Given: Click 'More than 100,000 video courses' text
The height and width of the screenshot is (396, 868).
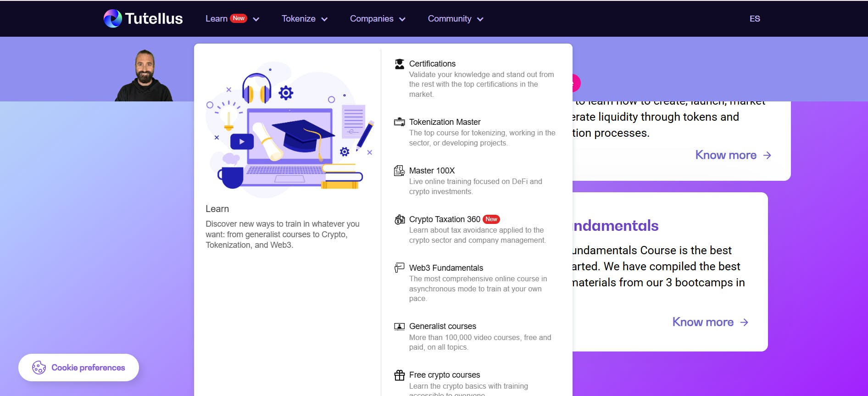Looking at the screenshot, I should point(480,342).
